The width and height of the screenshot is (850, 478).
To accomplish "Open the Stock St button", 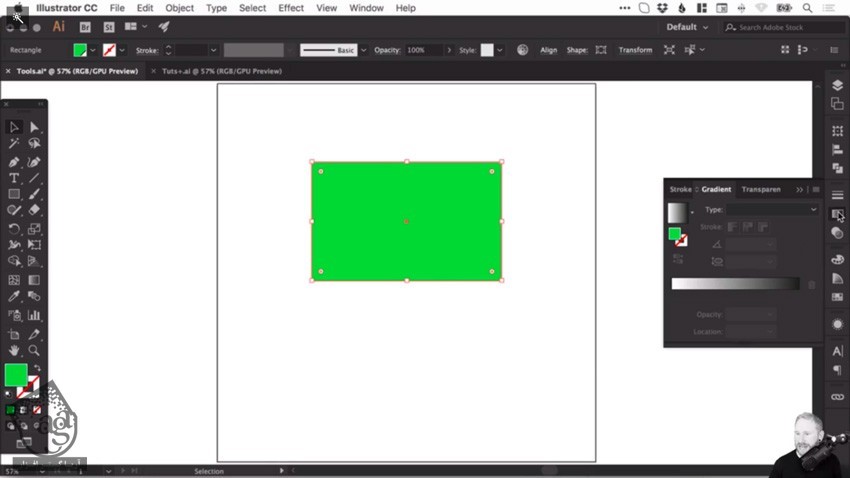I will point(108,27).
